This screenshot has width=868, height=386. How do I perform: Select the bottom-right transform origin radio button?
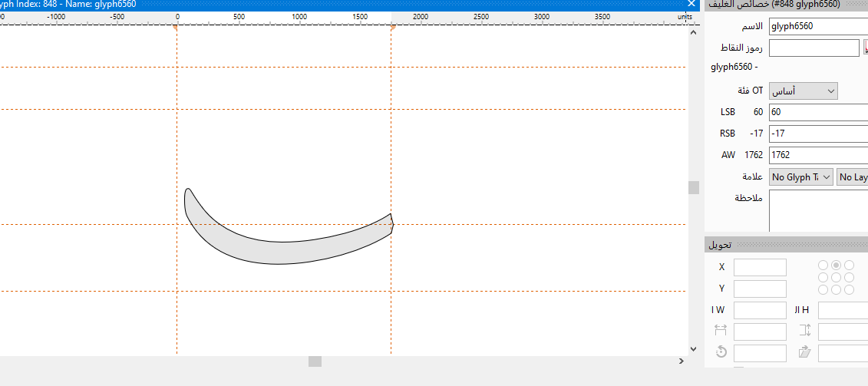848,290
